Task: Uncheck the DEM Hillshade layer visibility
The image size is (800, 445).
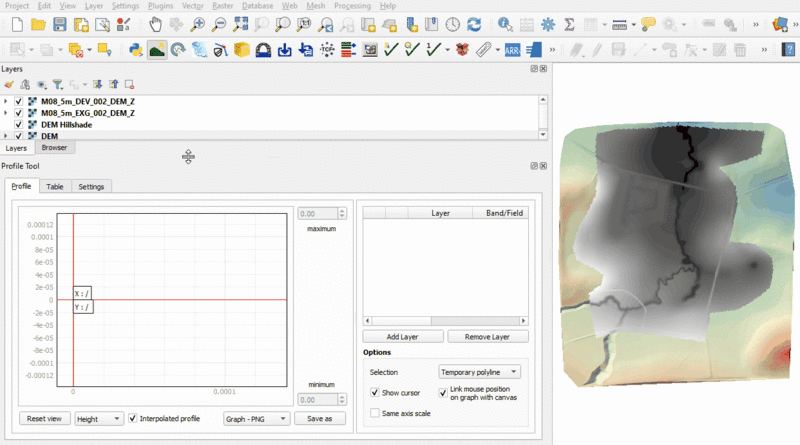Action: pos(19,125)
